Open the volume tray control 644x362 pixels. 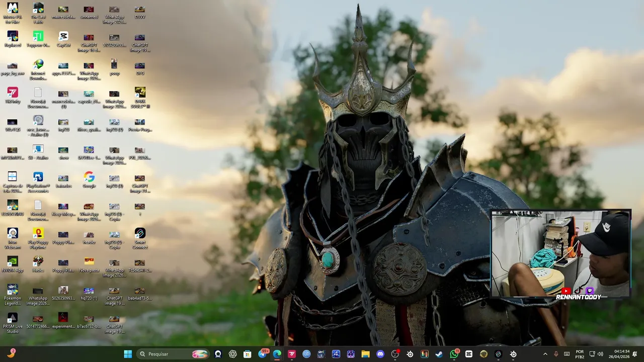600,354
